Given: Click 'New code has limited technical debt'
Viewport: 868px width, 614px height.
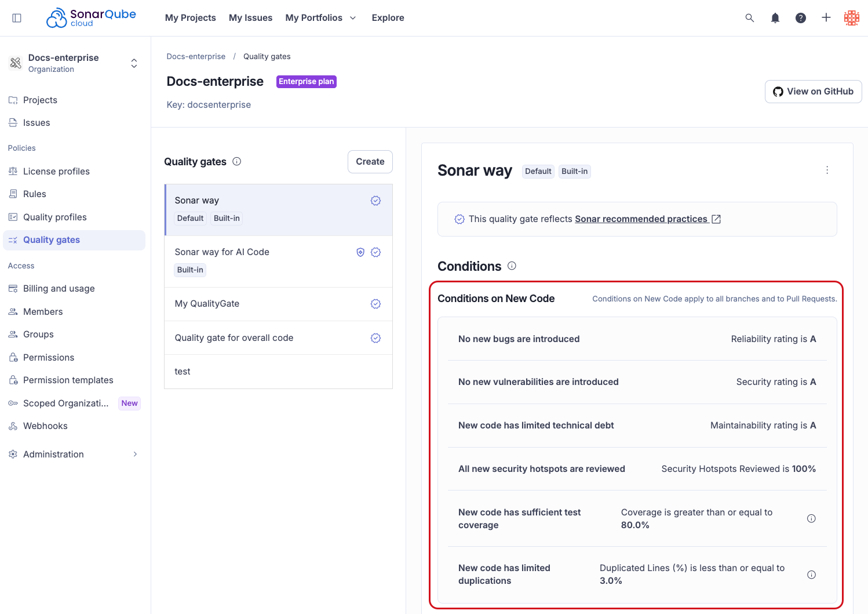Looking at the screenshot, I should click(x=536, y=426).
